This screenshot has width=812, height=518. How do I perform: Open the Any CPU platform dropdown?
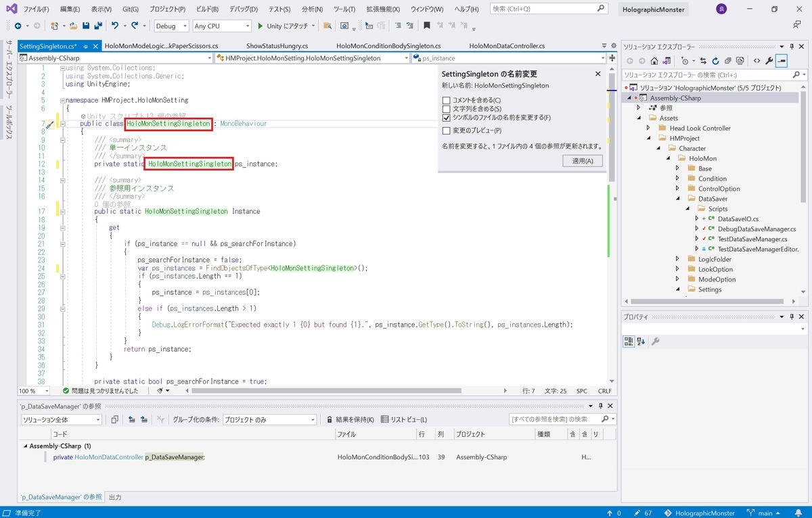[222, 26]
